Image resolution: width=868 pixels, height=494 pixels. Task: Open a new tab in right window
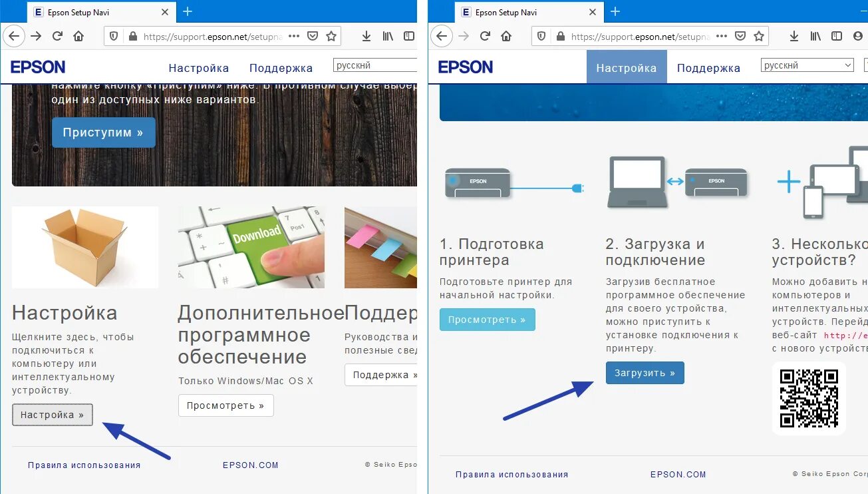tap(615, 11)
